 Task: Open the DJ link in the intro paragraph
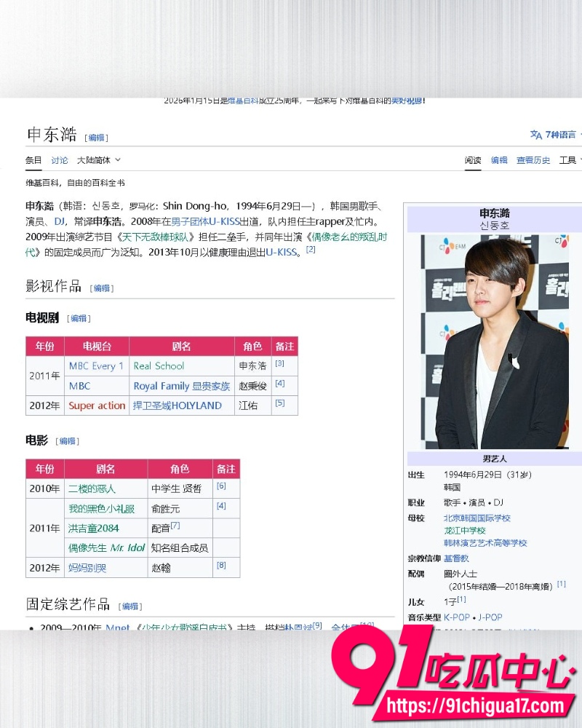click(x=60, y=221)
